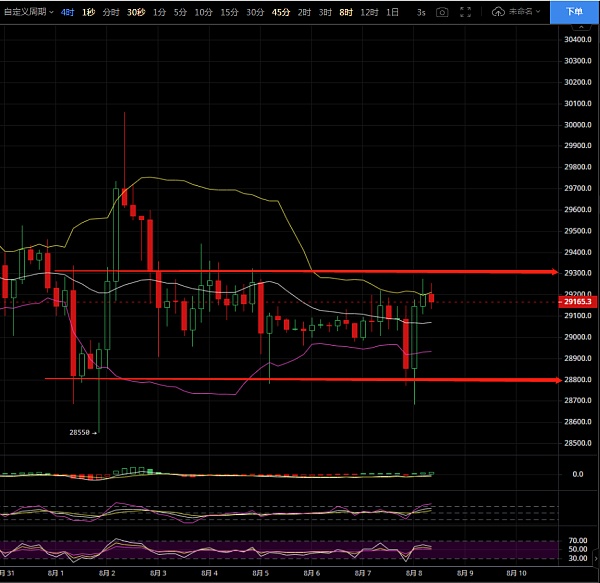Image resolution: width=600 pixels, height=583 pixels.
Task: Select the 45分 interval
Action: 281,12
